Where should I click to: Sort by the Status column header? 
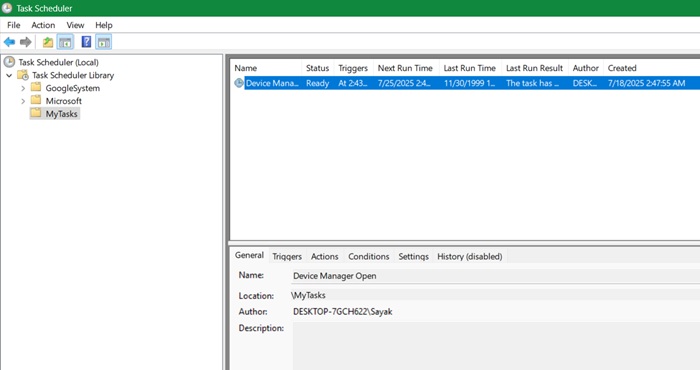(x=317, y=68)
